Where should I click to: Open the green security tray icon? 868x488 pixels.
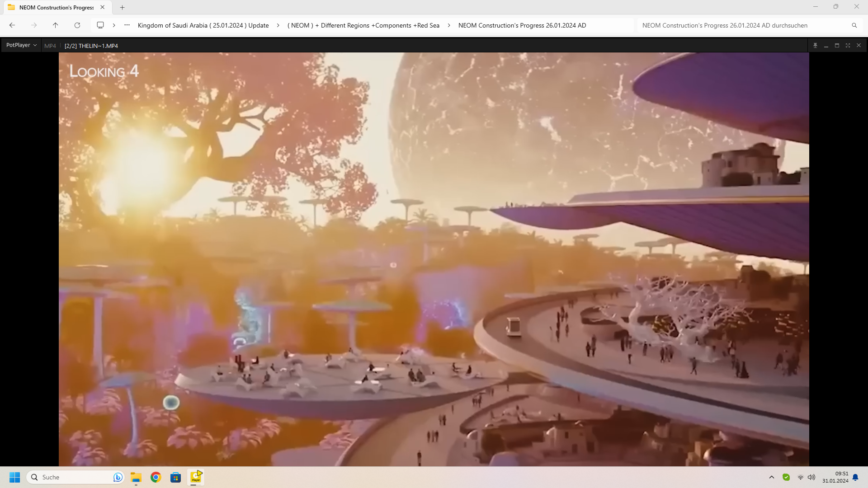coord(786,477)
